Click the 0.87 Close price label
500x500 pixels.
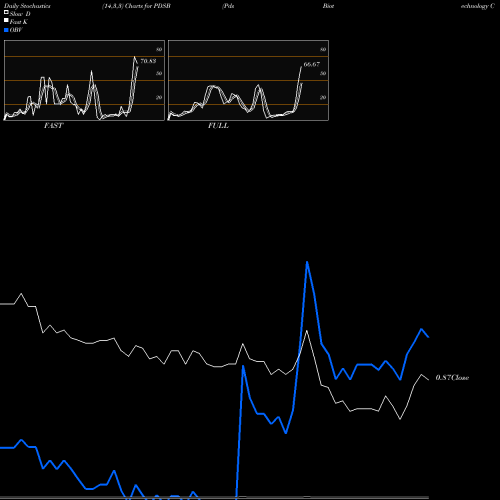pyautogui.click(x=452, y=378)
